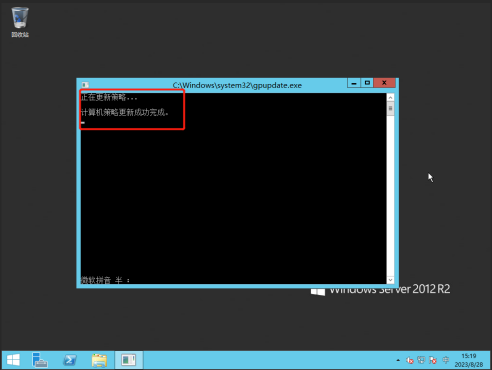Image resolution: width=492 pixels, height=370 pixels.
Task: Click the console vertical scrollbar thumb
Action: tap(390, 109)
